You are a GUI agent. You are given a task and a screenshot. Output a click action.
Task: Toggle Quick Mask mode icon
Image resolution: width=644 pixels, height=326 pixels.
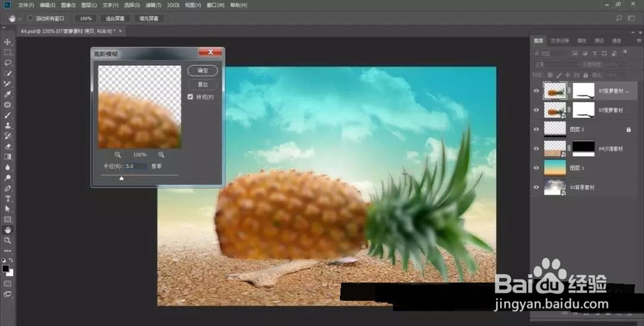click(7, 283)
